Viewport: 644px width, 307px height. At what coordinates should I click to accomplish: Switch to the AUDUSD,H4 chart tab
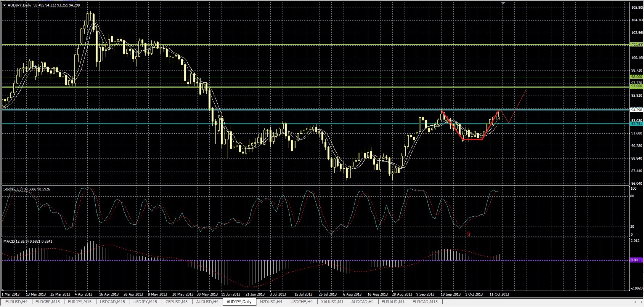pos(207,302)
